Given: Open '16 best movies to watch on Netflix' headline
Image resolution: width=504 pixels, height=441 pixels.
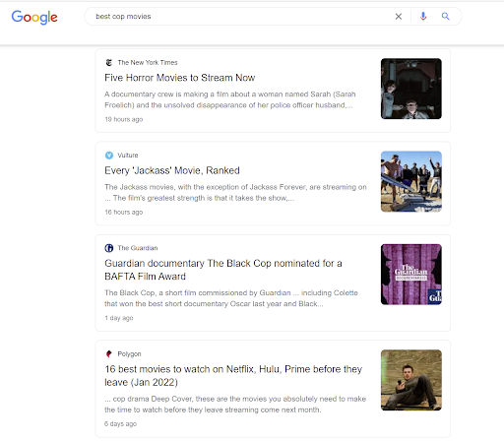Looking at the screenshot, I should (233, 376).
